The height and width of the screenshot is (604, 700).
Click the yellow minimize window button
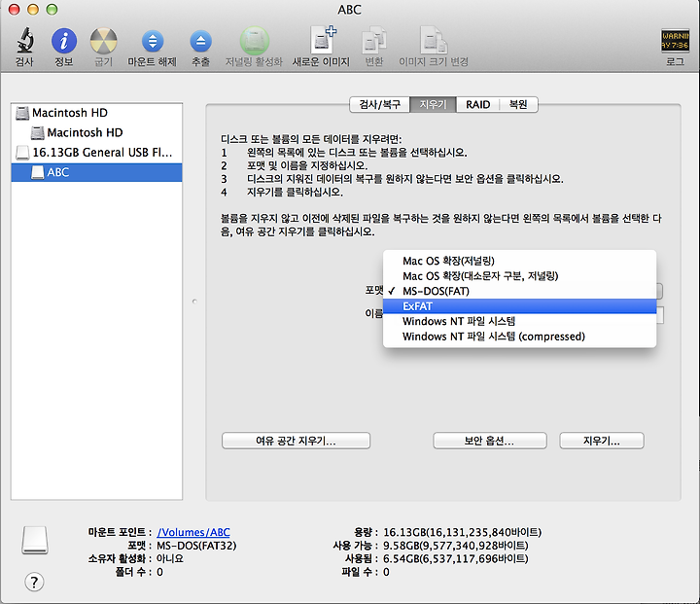[33, 10]
